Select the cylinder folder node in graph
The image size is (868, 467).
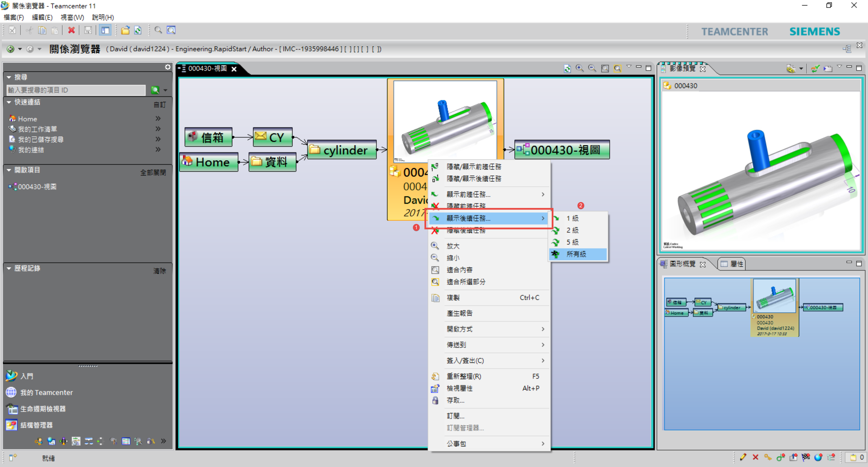[342, 150]
